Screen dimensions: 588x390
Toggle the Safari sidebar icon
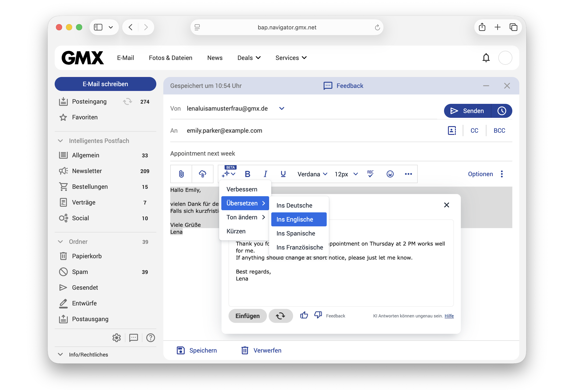coord(98,27)
